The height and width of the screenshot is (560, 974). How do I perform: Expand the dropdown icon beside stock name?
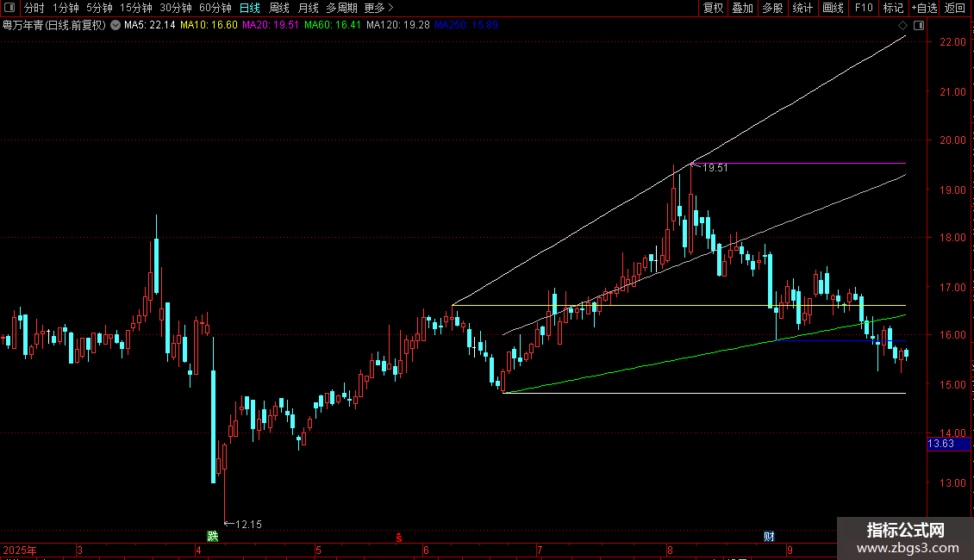click(116, 26)
